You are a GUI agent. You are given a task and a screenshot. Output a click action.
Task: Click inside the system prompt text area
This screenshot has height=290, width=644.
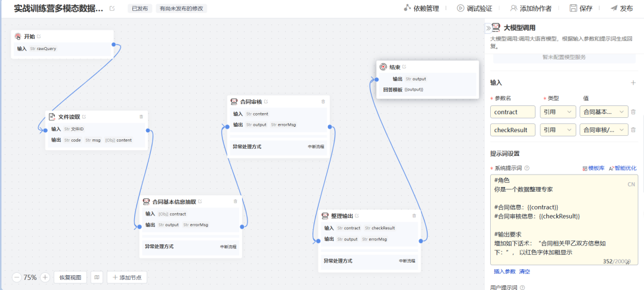(564, 220)
